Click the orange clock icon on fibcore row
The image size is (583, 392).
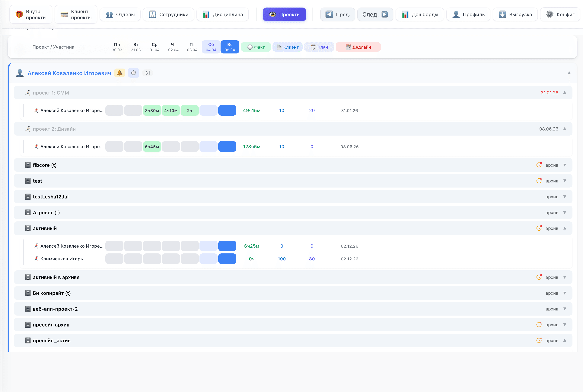click(539, 165)
